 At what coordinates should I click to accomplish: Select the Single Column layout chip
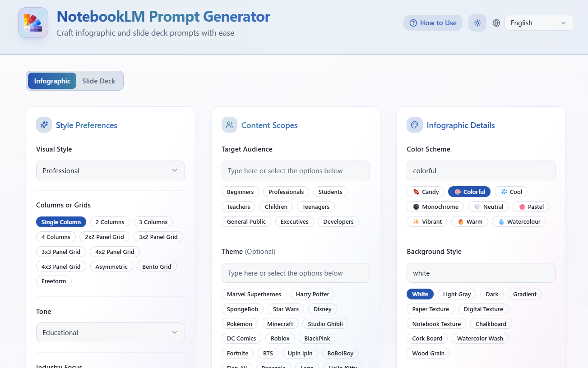61,222
